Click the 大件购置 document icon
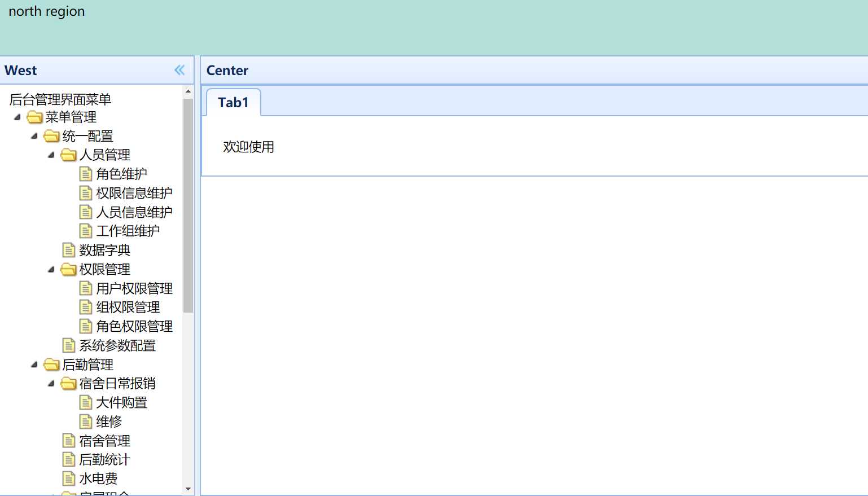The image size is (868, 496). pyautogui.click(x=86, y=403)
